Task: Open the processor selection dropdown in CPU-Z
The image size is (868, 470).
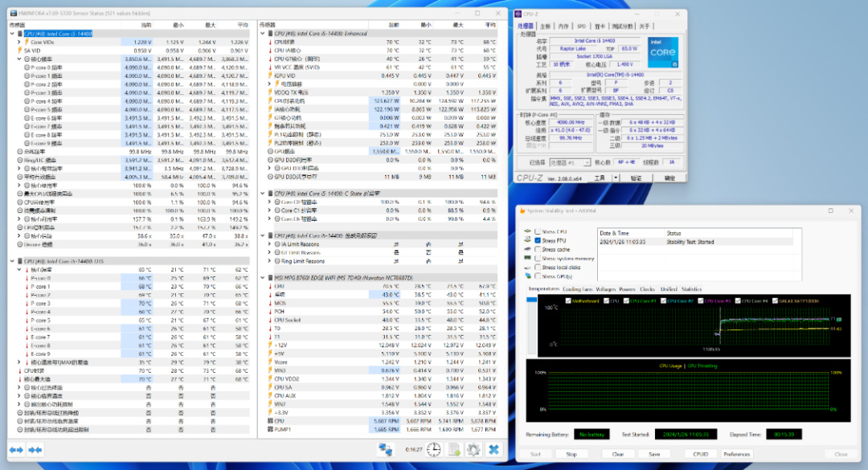Action: pos(571,161)
